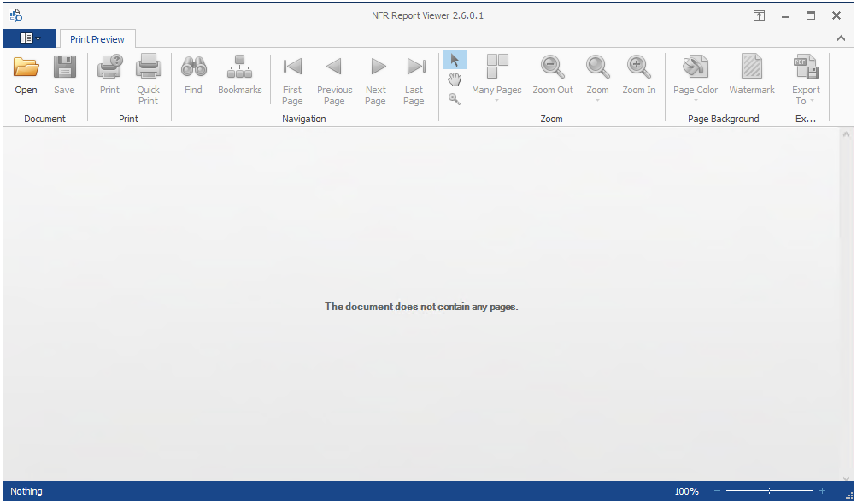This screenshot has width=857, height=504.
Task: Click the window resize grip corner
Action: 849,495
